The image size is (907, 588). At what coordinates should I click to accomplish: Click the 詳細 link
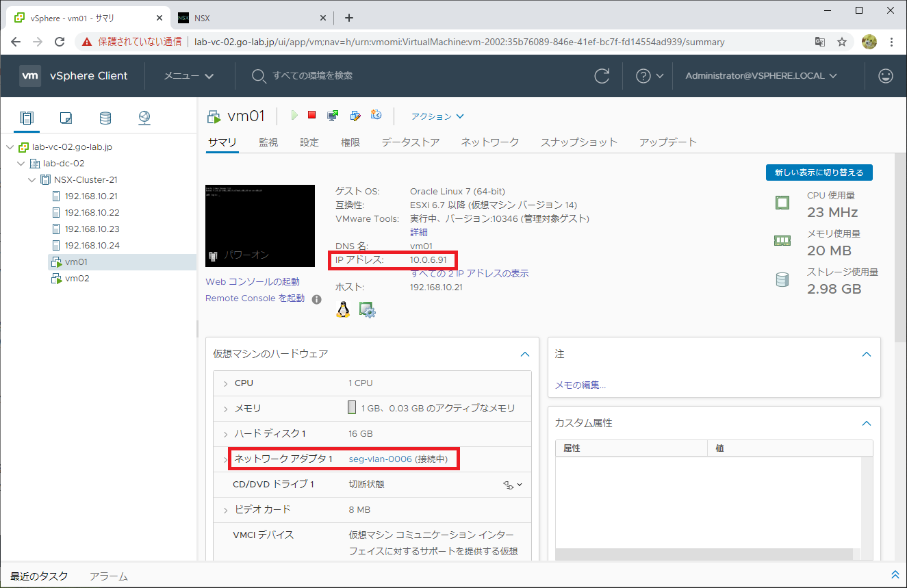[x=419, y=233]
